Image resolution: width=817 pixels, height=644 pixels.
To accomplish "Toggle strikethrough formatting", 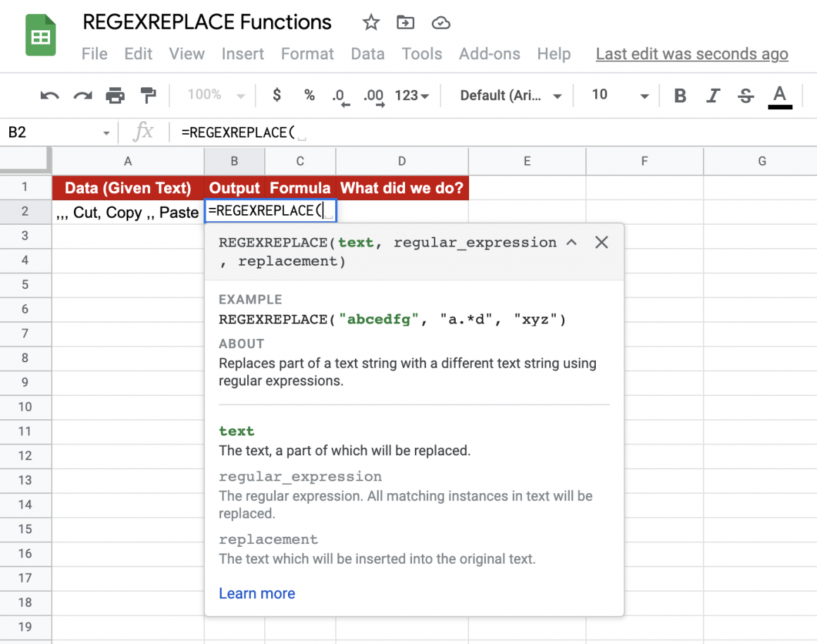I will [745, 95].
